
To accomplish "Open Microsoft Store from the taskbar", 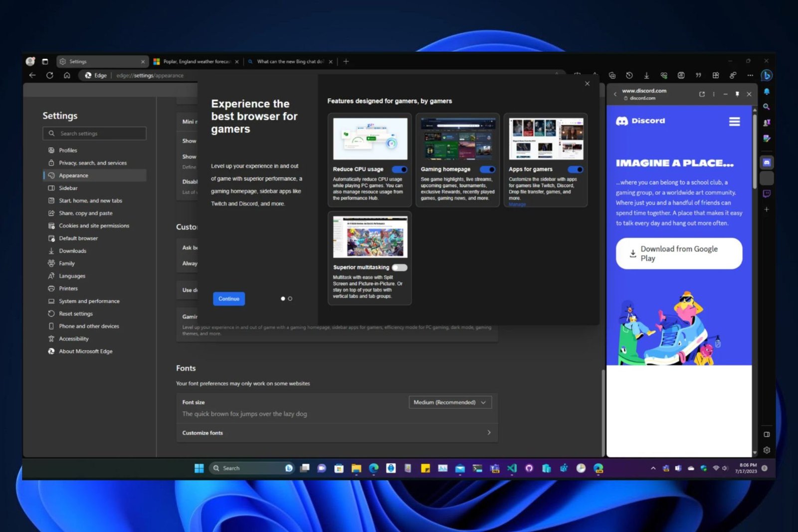I will [339, 468].
